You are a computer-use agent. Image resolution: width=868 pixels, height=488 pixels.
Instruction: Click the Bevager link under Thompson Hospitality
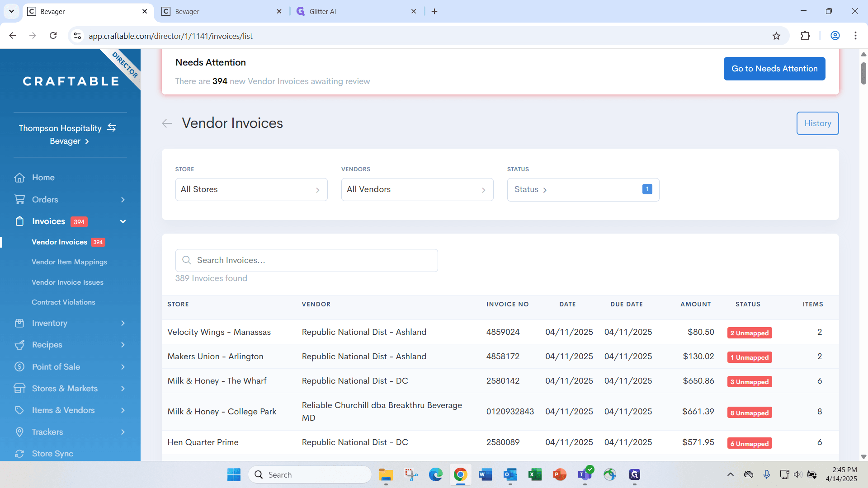pos(69,141)
